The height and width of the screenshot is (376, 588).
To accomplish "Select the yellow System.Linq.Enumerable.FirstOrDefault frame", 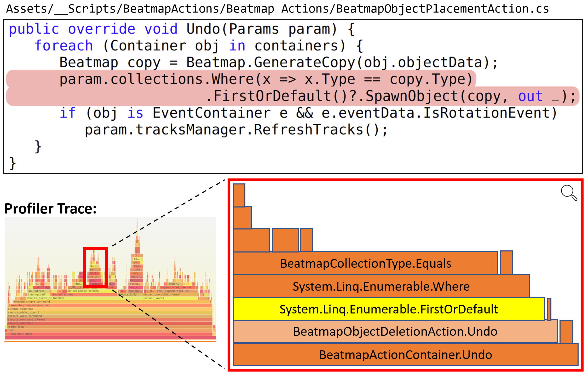I will tap(389, 309).
